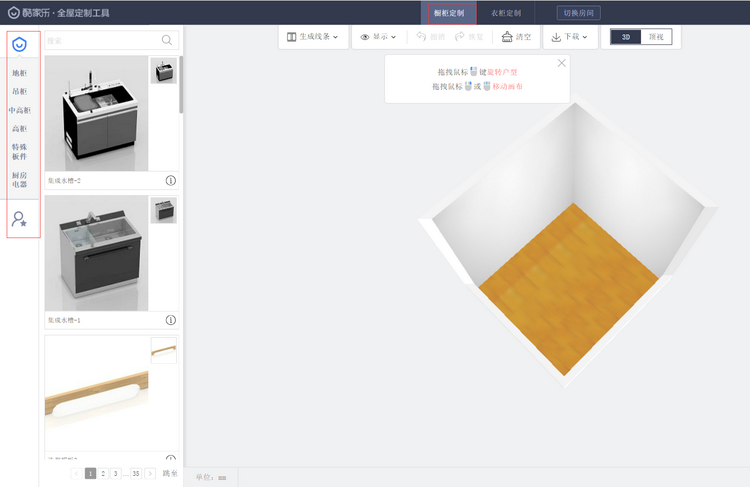Screen dimensions: 750x487
Task: Select the 集成水槽-1 large product image
Action: click(x=97, y=253)
